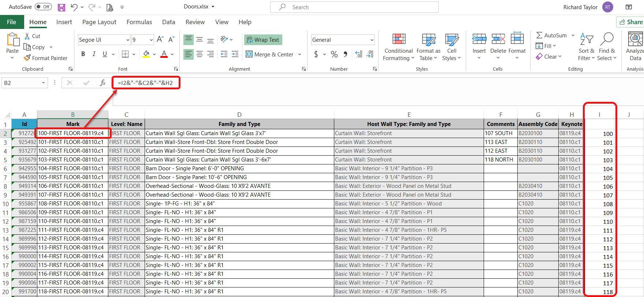Click Increase Indent icon
644x297 pixels.
coord(235,54)
